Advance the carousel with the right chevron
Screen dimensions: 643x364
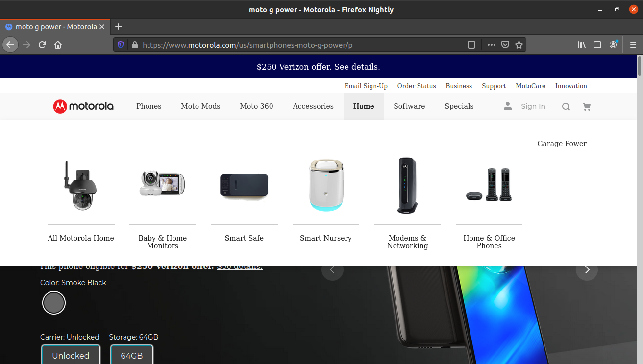coord(587,270)
